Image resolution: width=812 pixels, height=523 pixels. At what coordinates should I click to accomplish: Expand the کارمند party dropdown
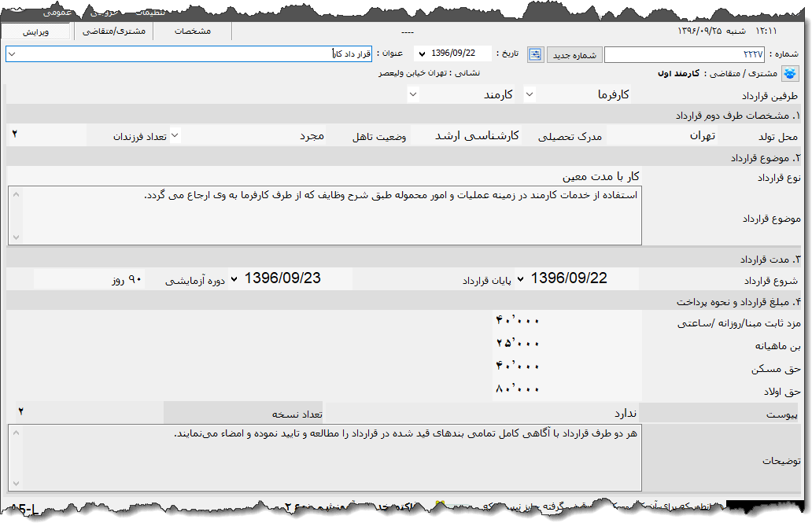[413, 94]
